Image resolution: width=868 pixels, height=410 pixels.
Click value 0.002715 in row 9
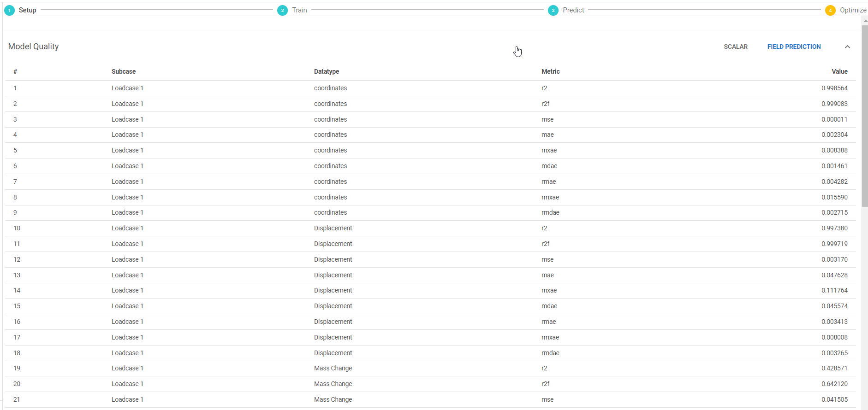pos(834,212)
